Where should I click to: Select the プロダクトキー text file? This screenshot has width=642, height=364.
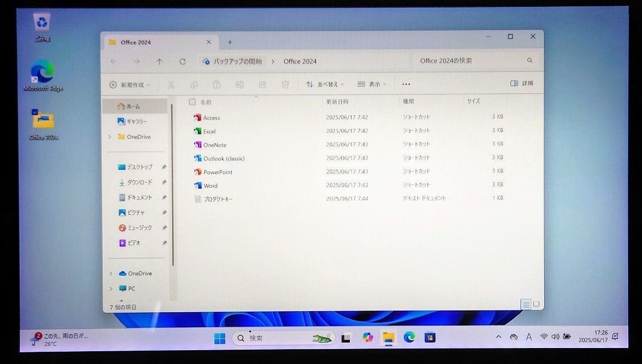pyautogui.click(x=213, y=199)
